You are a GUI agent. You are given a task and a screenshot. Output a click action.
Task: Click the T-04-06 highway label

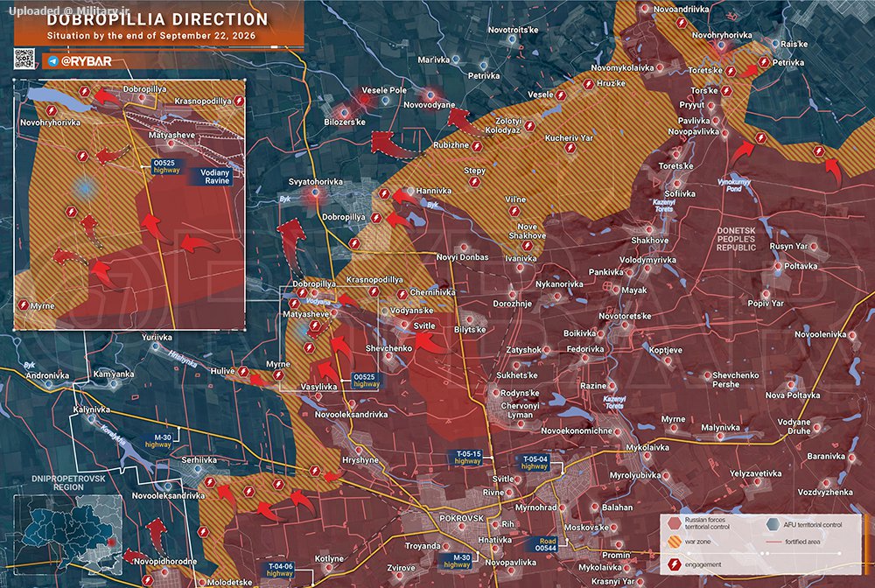279,570
